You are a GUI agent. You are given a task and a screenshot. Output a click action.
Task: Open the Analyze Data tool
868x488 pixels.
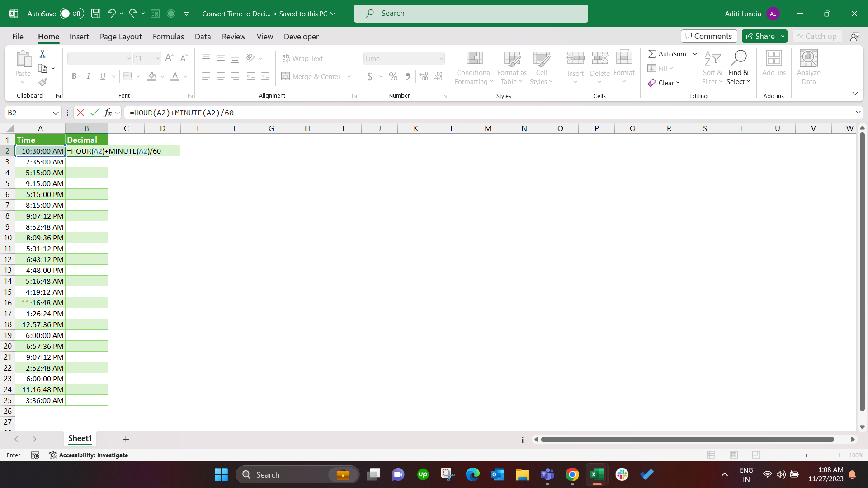808,67
